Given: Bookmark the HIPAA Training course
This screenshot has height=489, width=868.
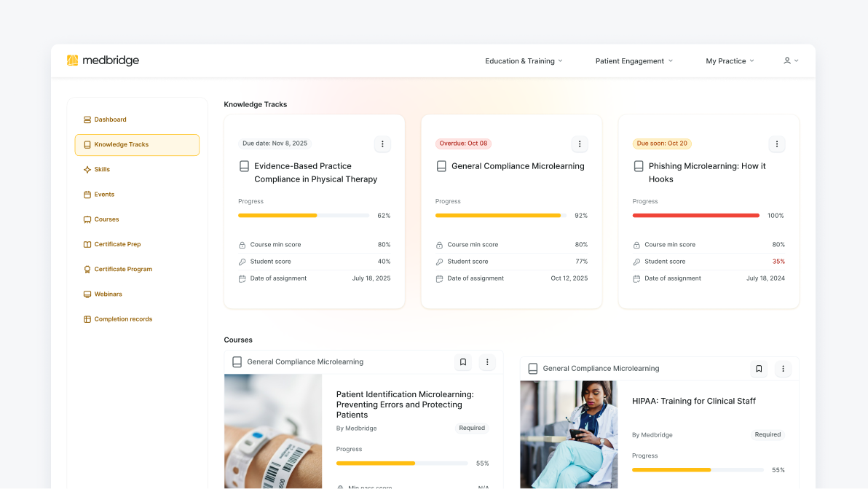Looking at the screenshot, I should [x=759, y=369].
